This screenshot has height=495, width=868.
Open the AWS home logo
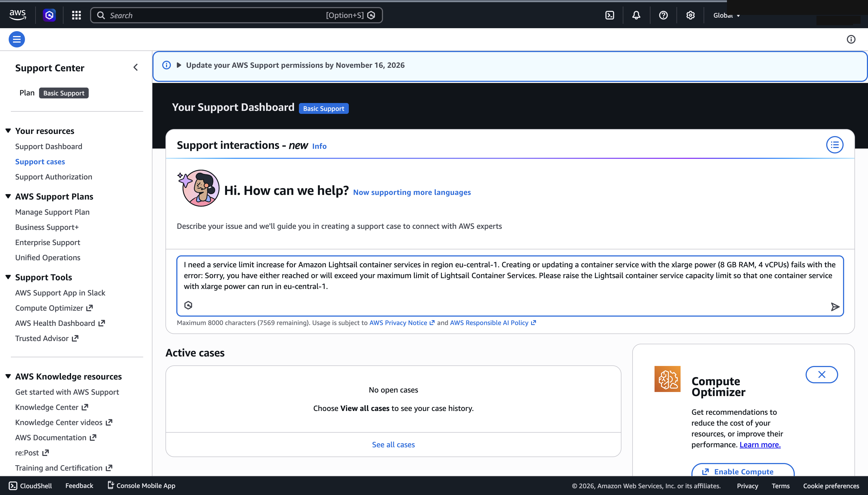click(17, 15)
